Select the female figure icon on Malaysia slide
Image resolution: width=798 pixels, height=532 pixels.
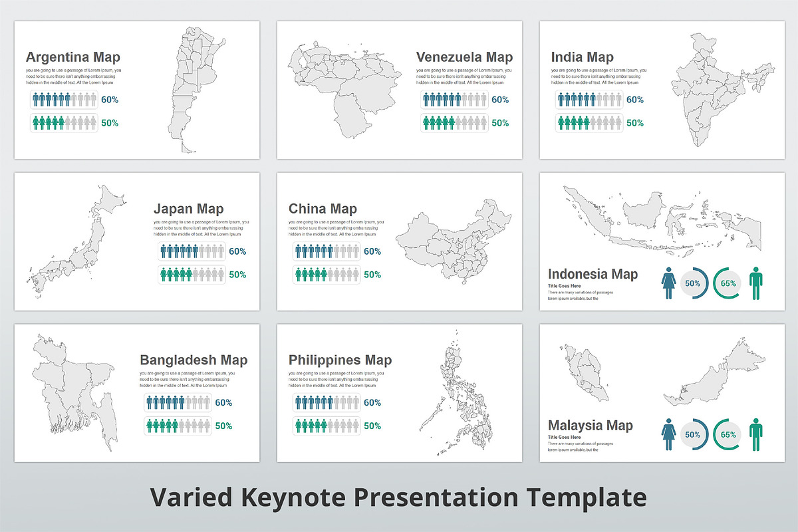[668, 434]
